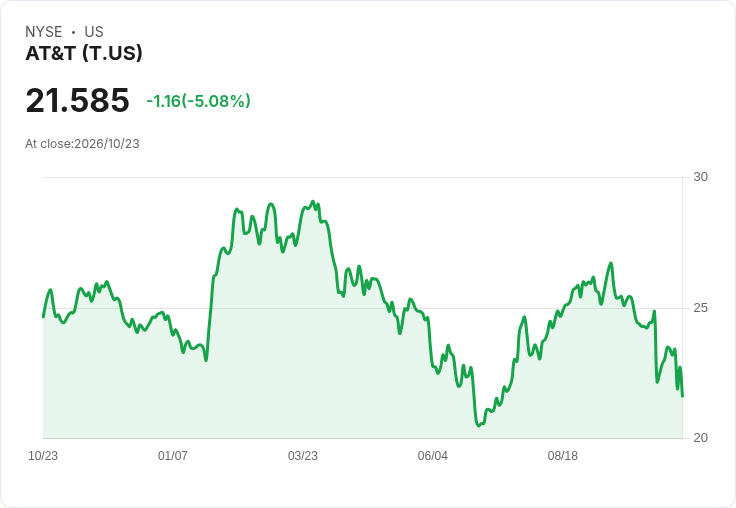Viewport: 736px width, 508px height.
Task: Click the 10/23 date label on x-axis
Action: (43, 456)
